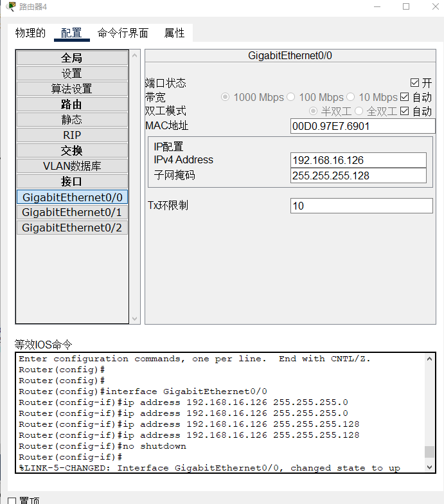Image resolution: width=444 pixels, height=504 pixels.
Task: Click 'interface GigabitEthernet0/0' command line
Action: point(143,392)
